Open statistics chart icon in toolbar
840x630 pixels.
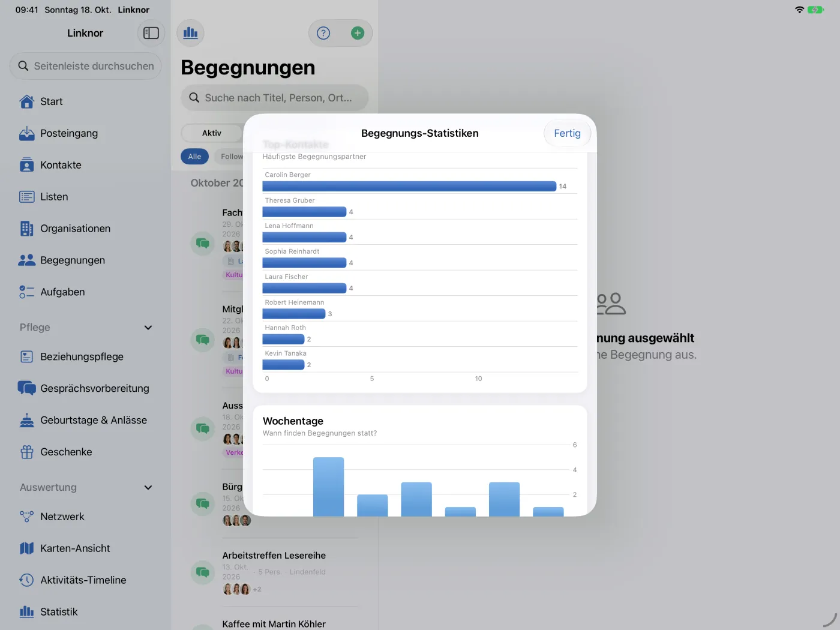[190, 33]
